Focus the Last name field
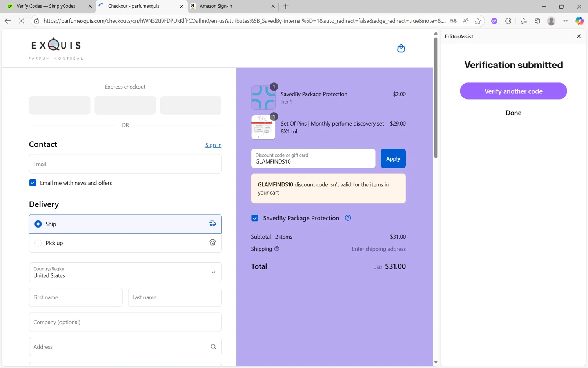The width and height of the screenshot is (588, 368). point(174,297)
